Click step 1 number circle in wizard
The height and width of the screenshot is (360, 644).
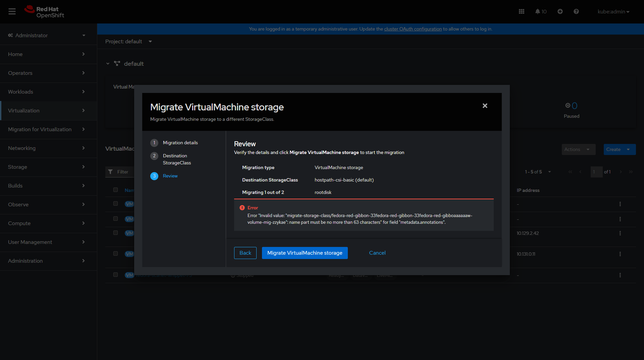click(154, 143)
